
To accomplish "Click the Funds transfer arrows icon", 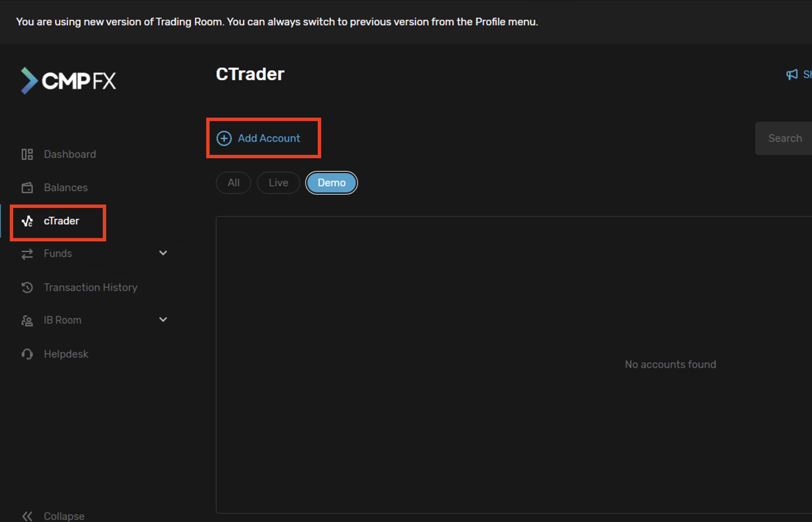I will pos(27,254).
